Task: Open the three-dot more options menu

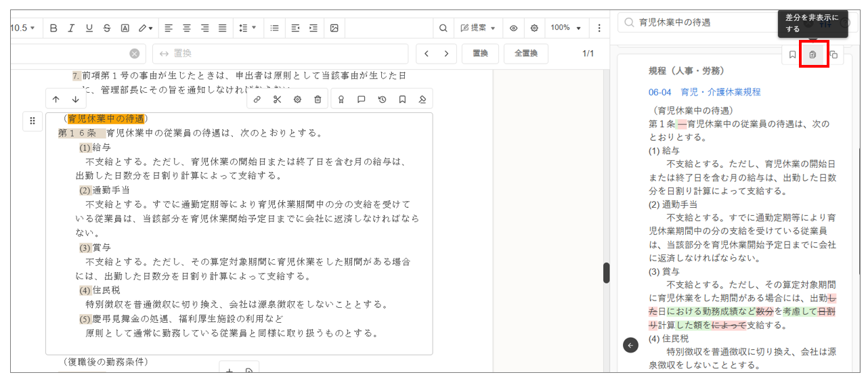Action: click(x=599, y=28)
